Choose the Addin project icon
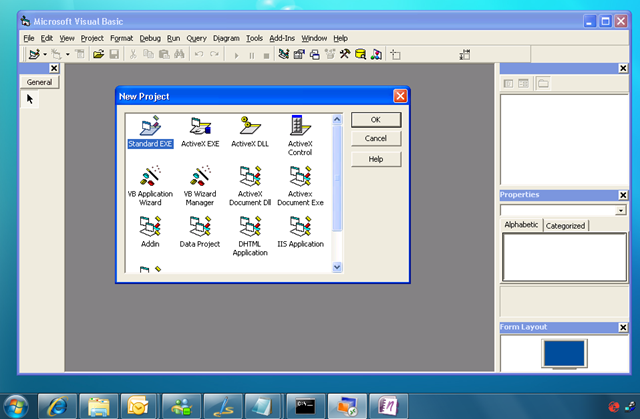The image size is (640, 419). click(x=150, y=232)
